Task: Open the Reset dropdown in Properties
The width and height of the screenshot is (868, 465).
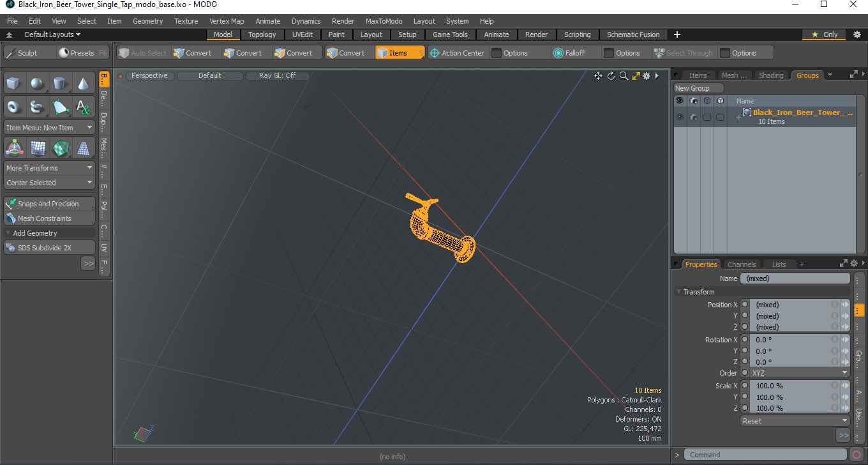Action: 795,421
